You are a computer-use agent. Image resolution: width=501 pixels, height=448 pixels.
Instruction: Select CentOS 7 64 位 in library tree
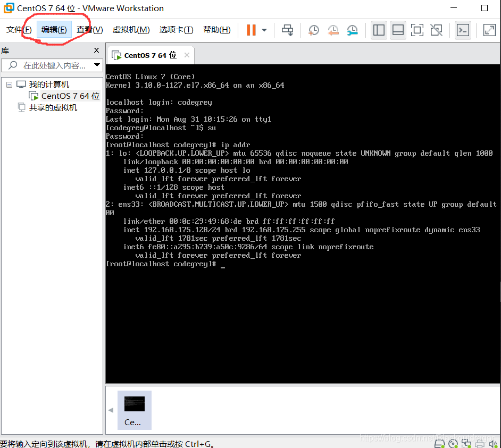coord(71,96)
